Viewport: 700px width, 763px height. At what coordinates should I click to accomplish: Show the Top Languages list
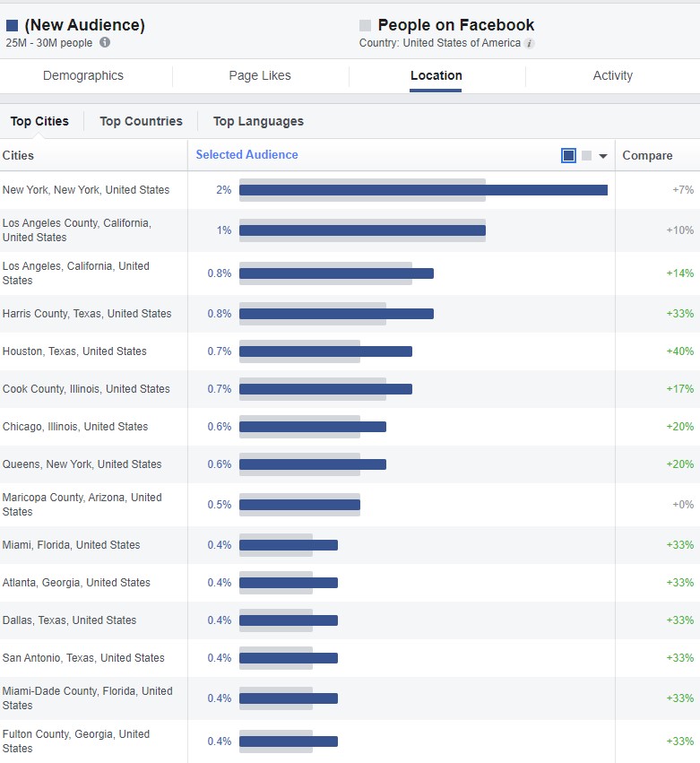pyautogui.click(x=258, y=121)
